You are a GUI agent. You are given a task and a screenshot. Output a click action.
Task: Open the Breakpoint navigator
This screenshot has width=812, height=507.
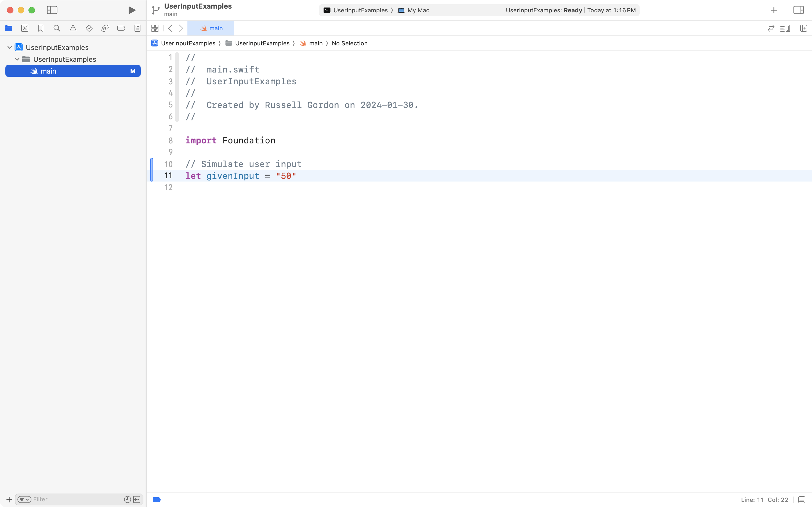click(121, 28)
